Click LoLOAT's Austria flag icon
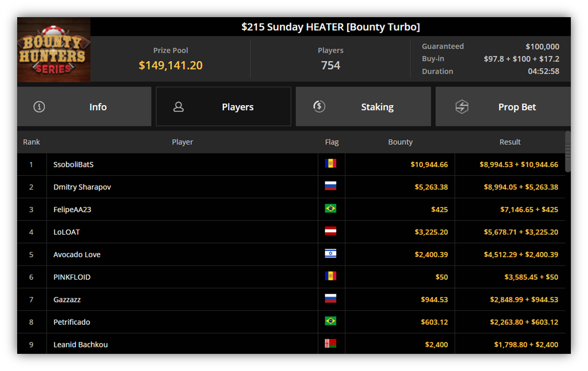This screenshot has height=371, width=588. [x=330, y=231]
